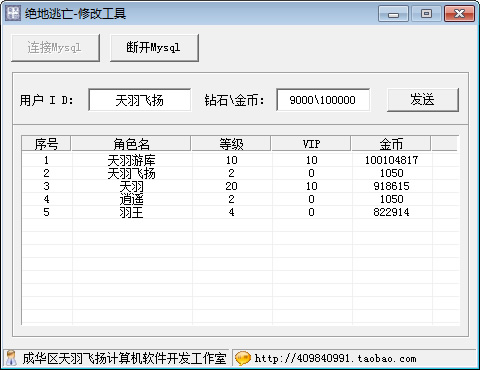Click the 等级 column header
The width and height of the screenshot is (480, 370).
coord(231,144)
